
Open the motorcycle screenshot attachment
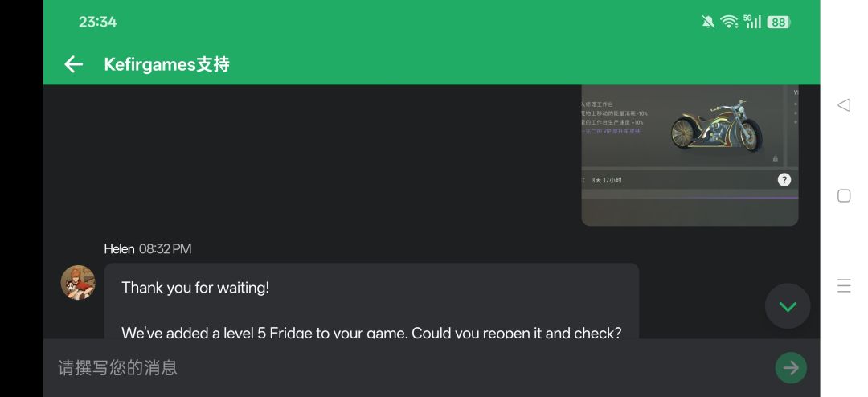[690, 153]
